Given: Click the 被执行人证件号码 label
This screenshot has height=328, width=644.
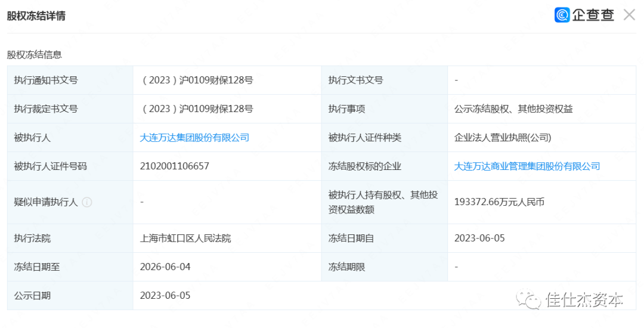Looking at the screenshot, I should [x=51, y=166].
